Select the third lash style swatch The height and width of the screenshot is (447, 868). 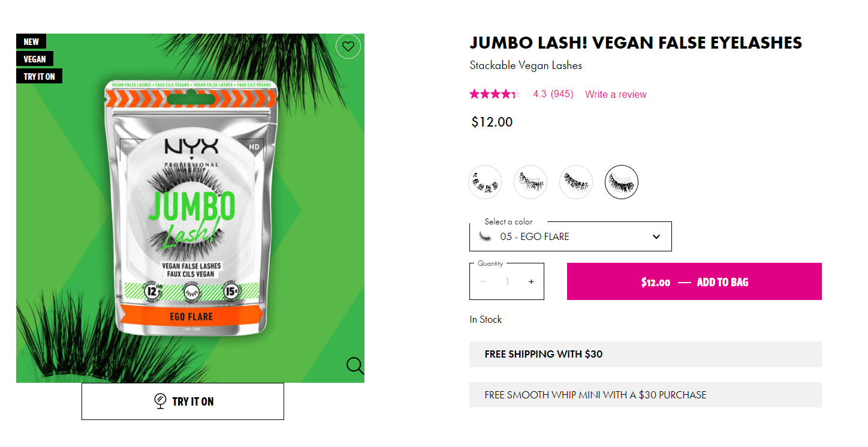576,182
